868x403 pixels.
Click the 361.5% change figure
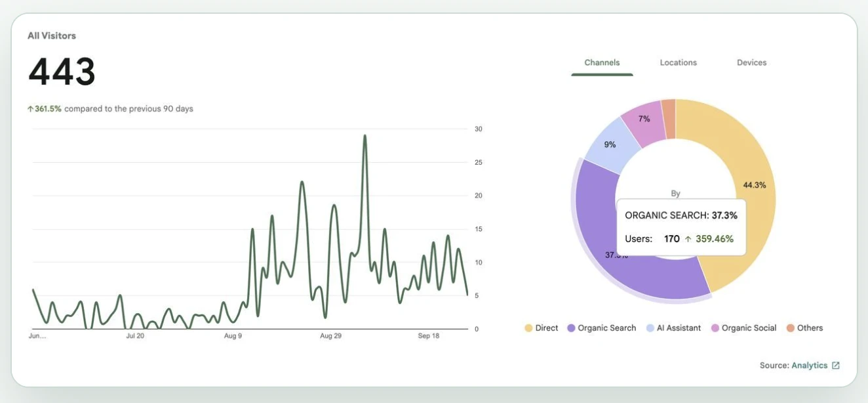pyautogui.click(x=48, y=109)
